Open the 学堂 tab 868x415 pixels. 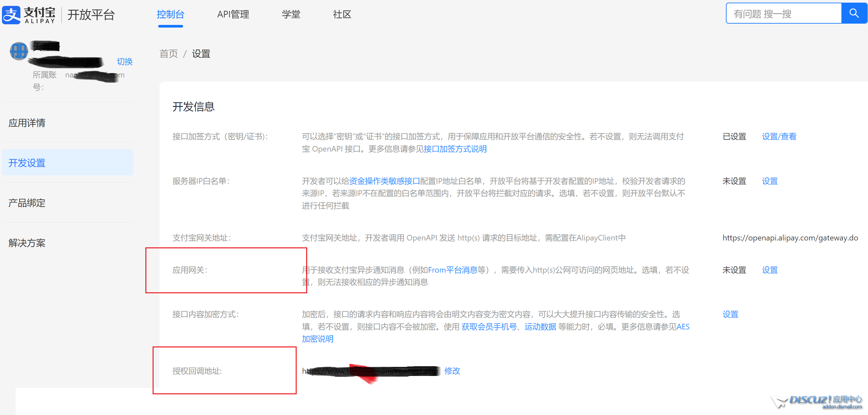tap(291, 14)
